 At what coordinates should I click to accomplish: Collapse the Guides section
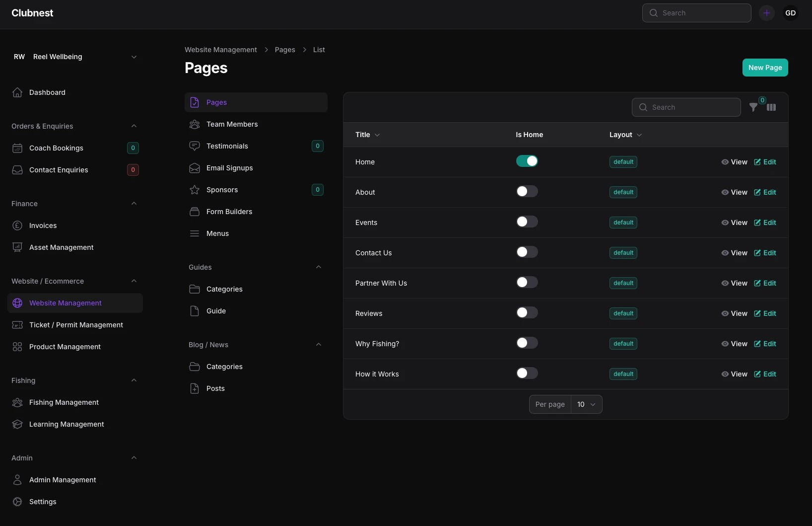tap(319, 267)
